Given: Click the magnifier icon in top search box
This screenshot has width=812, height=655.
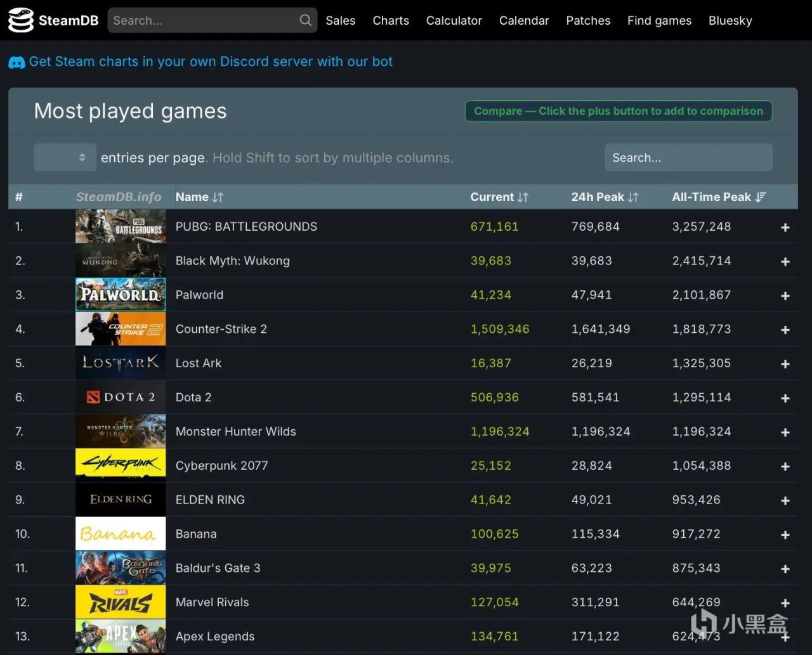Looking at the screenshot, I should point(305,20).
